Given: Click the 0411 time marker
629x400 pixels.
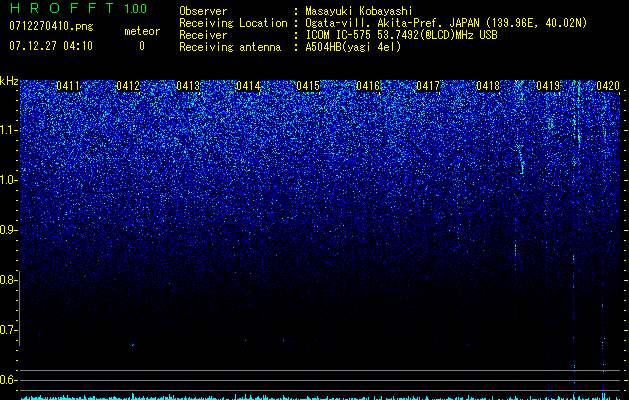Looking at the screenshot, I should [x=68, y=86].
